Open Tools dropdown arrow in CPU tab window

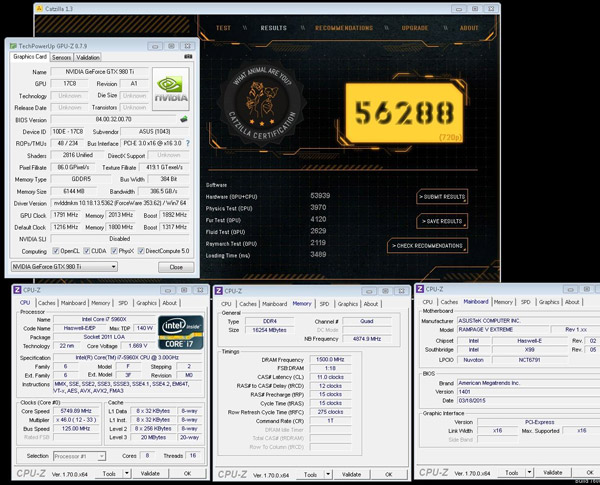[127, 474]
